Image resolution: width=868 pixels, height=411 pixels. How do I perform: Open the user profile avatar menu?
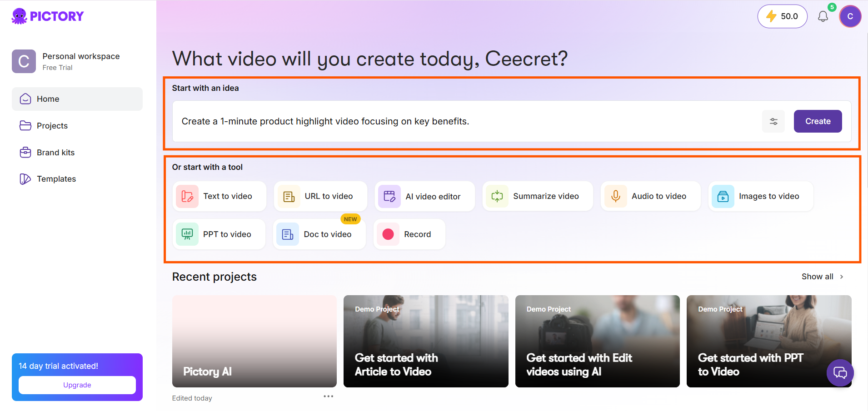click(850, 16)
